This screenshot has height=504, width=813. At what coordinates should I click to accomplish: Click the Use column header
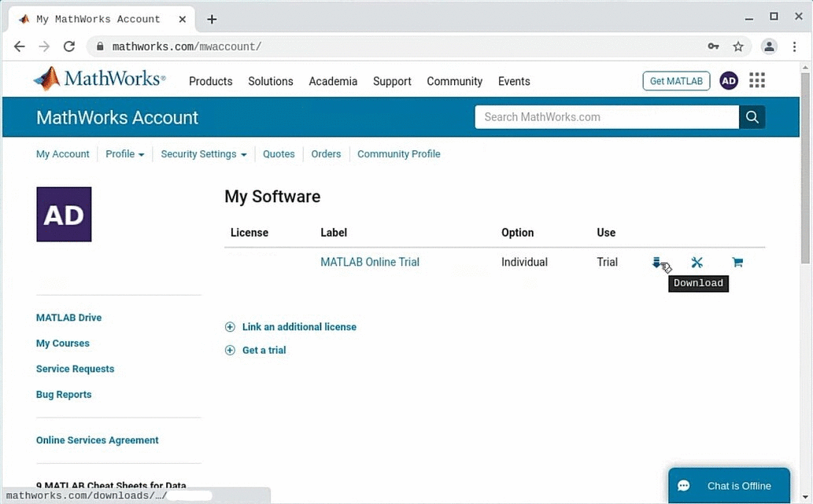(606, 233)
